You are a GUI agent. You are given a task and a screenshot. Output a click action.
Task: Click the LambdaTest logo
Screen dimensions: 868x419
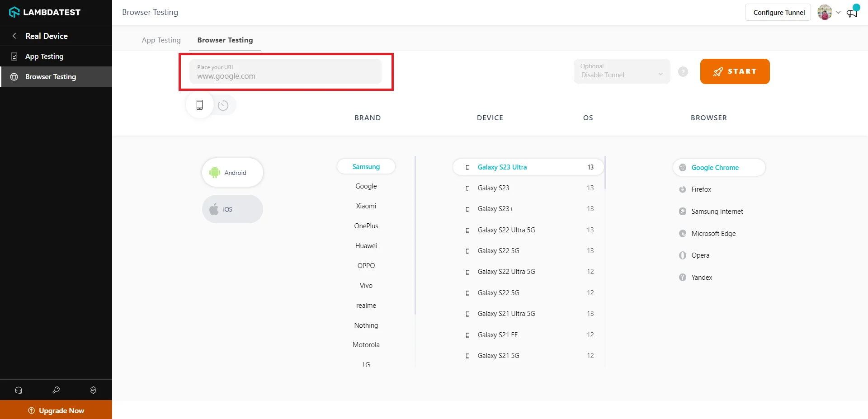coord(45,12)
